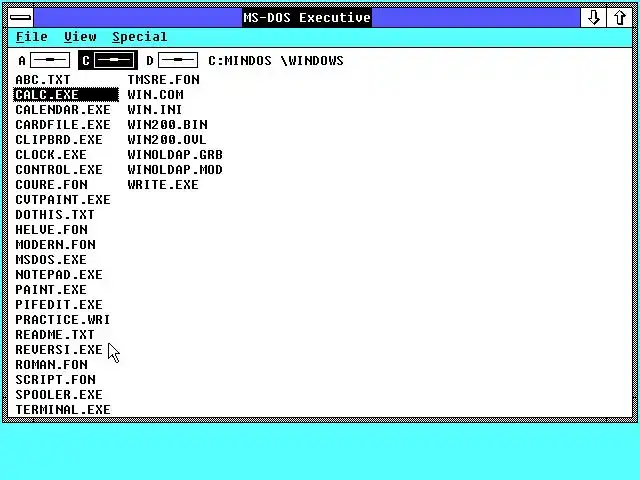Select PIFEDIT.EXE file

point(59,304)
